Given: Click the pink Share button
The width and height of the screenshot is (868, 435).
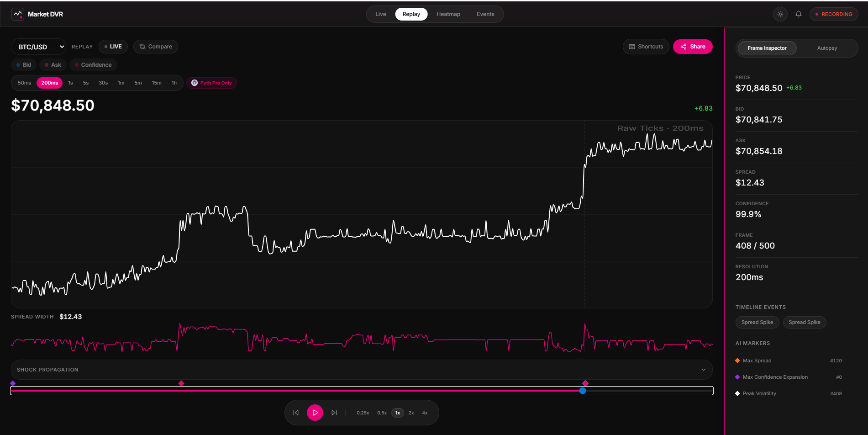Looking at the screenshot, I should (x=693, y=47).
